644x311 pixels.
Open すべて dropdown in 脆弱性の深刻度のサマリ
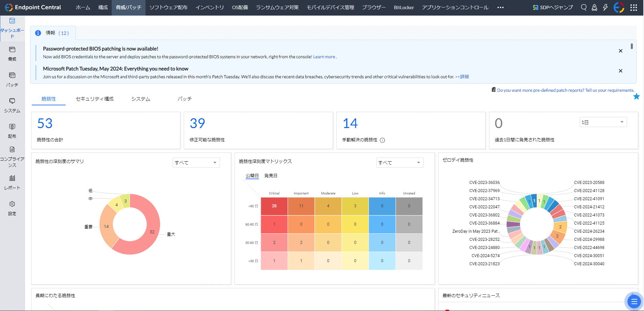pos(196,163)
